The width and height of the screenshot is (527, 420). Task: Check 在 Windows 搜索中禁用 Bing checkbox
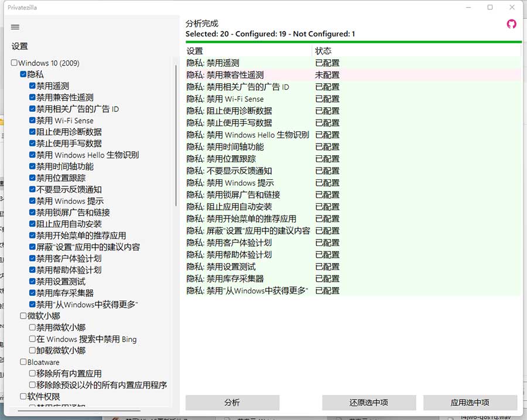coord(32,339)
